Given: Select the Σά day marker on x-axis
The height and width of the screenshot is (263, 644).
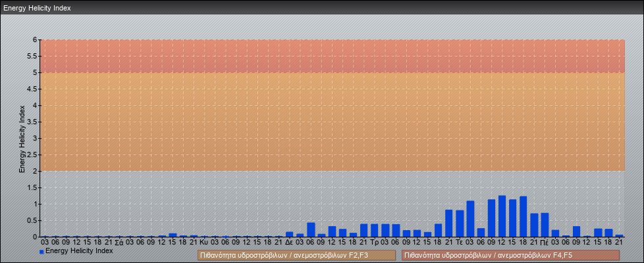Looking at the screenshot, I should coord(119,242).
